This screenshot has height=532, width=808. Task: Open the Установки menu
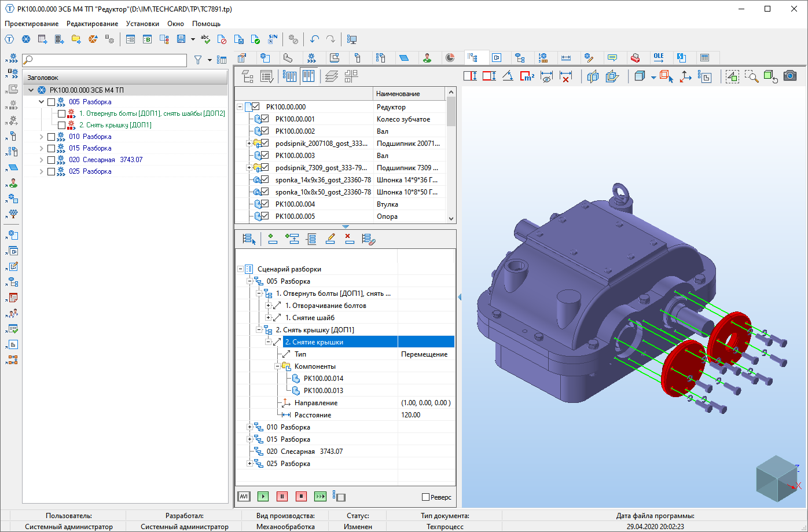142,24
